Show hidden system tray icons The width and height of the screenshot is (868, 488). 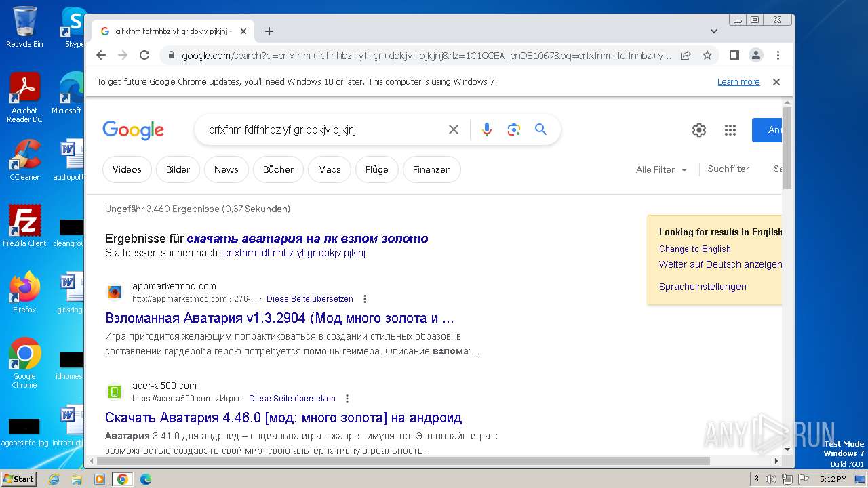757,479
